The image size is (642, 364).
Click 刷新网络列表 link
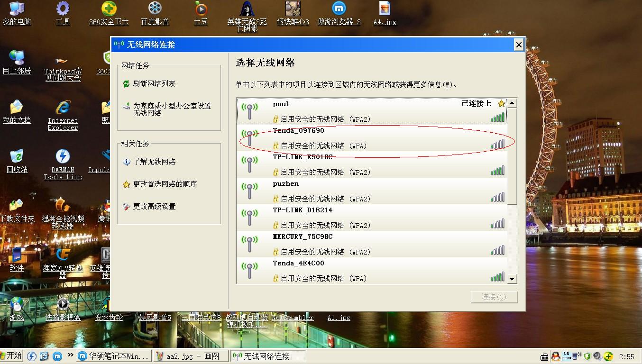click(x=155, y=84)
